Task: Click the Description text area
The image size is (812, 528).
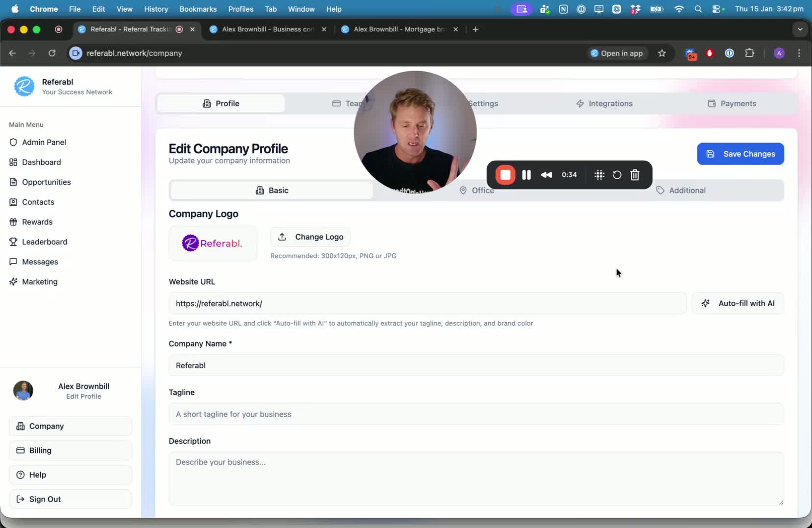Action: click(x=476, y=479)
